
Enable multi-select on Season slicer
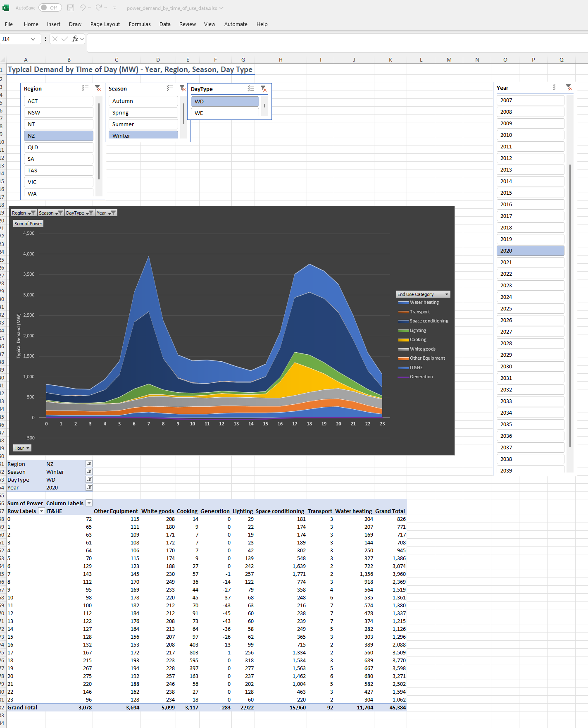[170, 88]
